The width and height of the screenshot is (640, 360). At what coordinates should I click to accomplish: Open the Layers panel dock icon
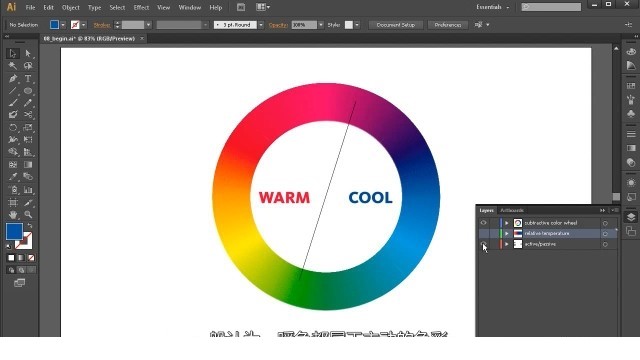(x=631, y=217)
